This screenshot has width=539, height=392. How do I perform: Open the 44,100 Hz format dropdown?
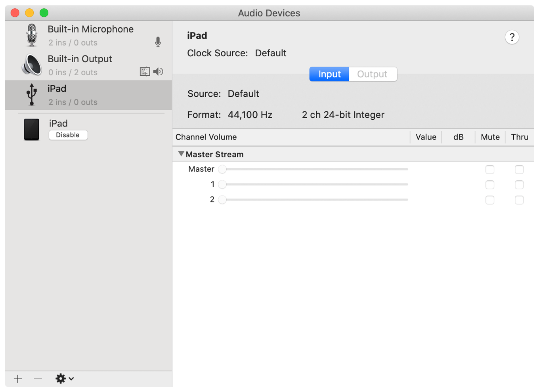[x=250, y=115]
